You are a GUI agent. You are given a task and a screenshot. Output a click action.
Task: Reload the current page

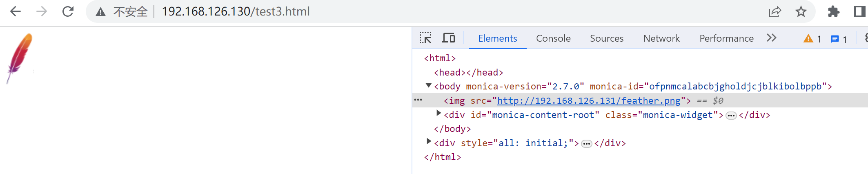pyautogui.click(x=68, y=11)
